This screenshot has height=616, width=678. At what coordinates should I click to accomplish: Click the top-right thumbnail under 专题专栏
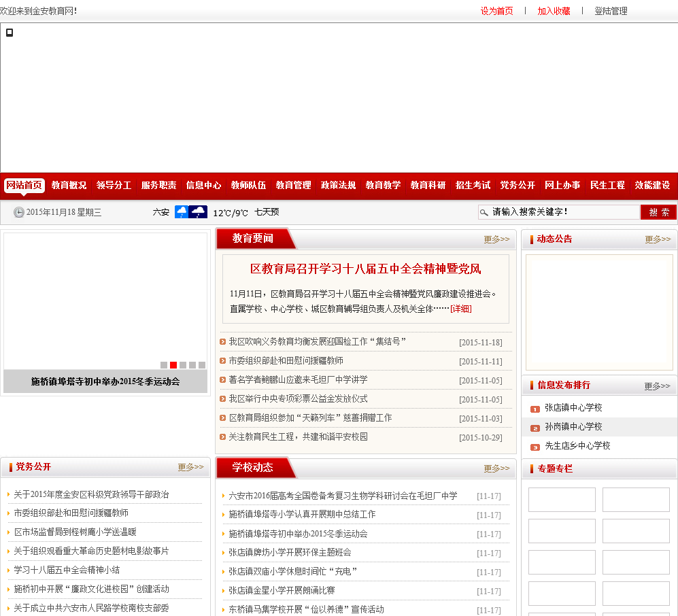pos(636,500)
